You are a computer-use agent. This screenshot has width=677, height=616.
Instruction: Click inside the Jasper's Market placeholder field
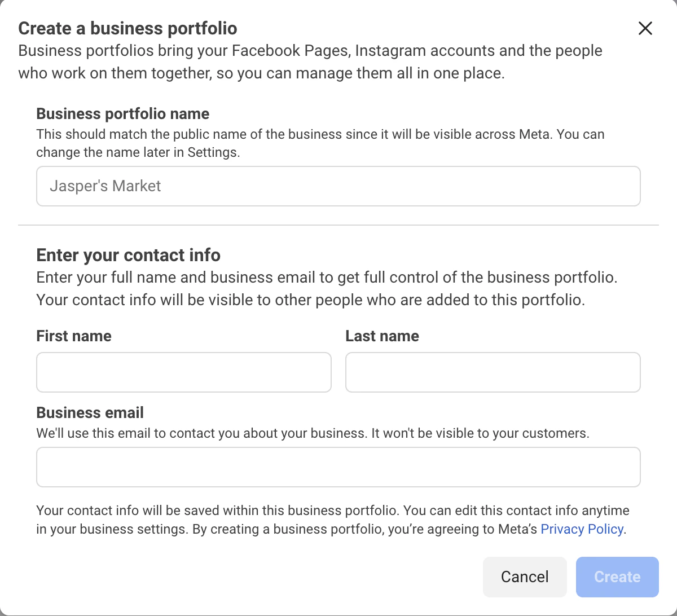coord(338,186)
